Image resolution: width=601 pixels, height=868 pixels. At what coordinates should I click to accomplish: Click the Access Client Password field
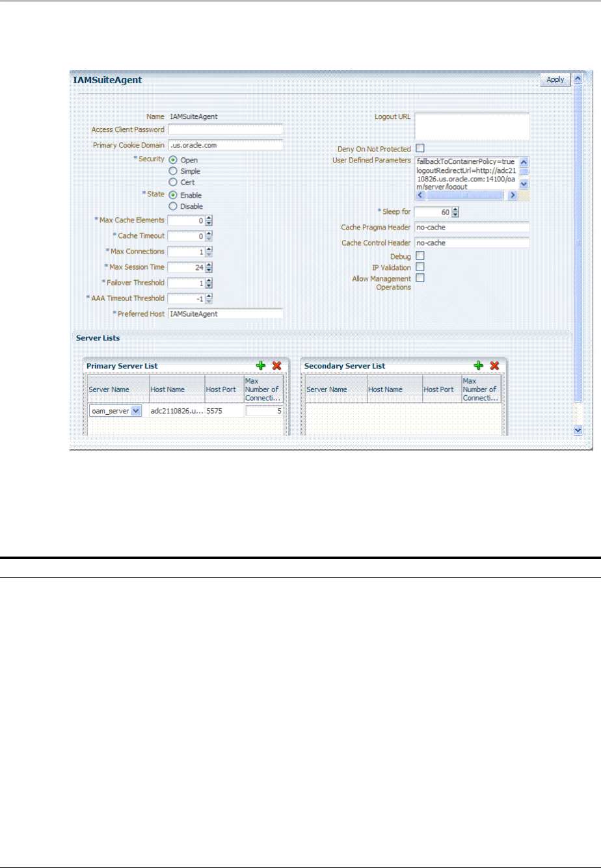click(x=225, y=129)
